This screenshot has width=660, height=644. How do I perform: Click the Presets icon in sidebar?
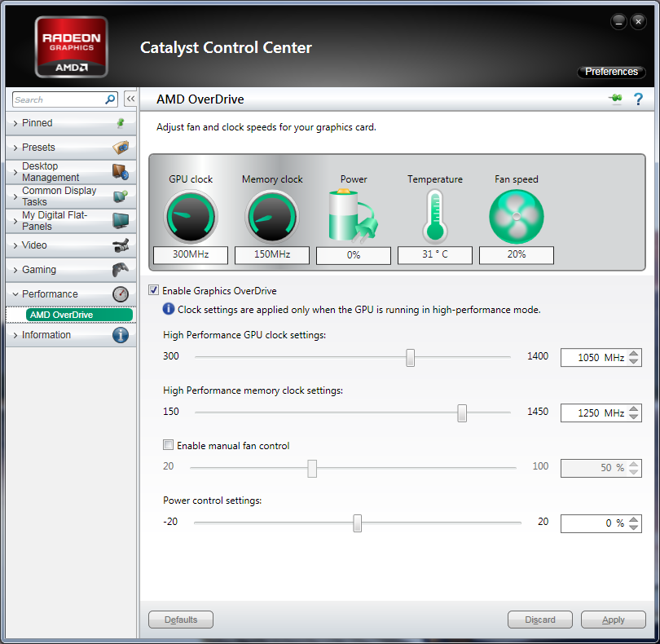pyautogui.click(x=121, y=148)
